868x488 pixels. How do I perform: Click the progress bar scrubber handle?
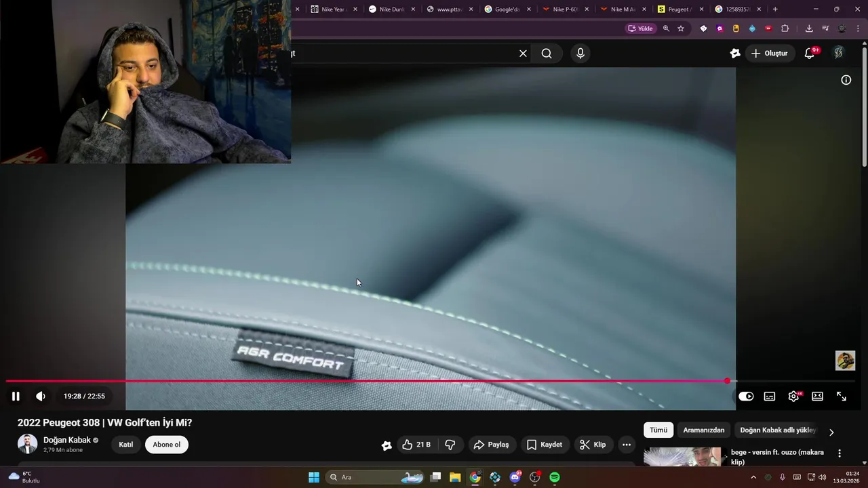pyautogui.click(x=728, y=381)
